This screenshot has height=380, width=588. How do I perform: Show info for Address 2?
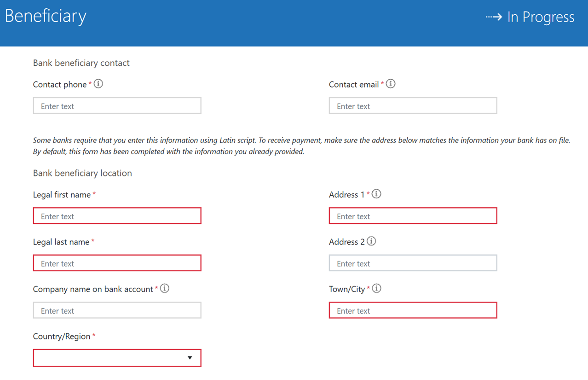tap(371, 241)
